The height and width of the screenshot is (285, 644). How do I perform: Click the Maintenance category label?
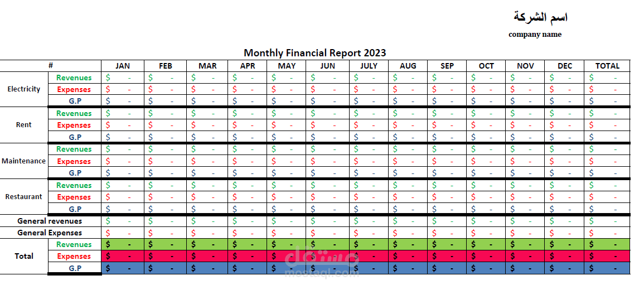tap(24, 161)
